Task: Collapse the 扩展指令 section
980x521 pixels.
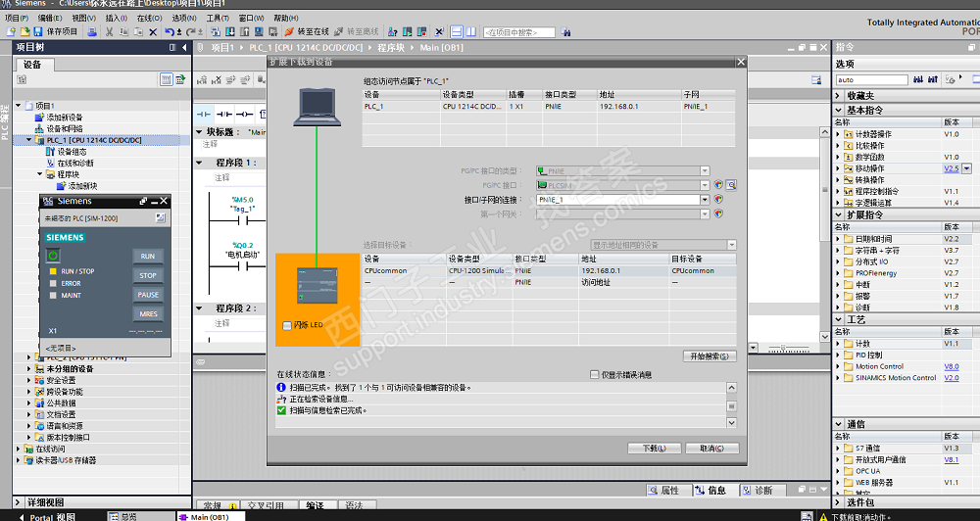Action: [x=839, y=214]
